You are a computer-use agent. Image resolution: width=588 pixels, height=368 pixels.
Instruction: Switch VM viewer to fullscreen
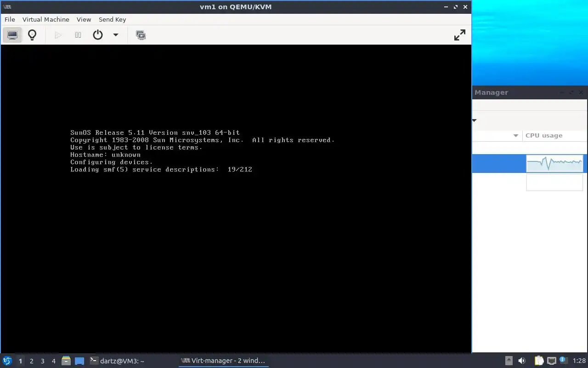(x=459, y=35)
